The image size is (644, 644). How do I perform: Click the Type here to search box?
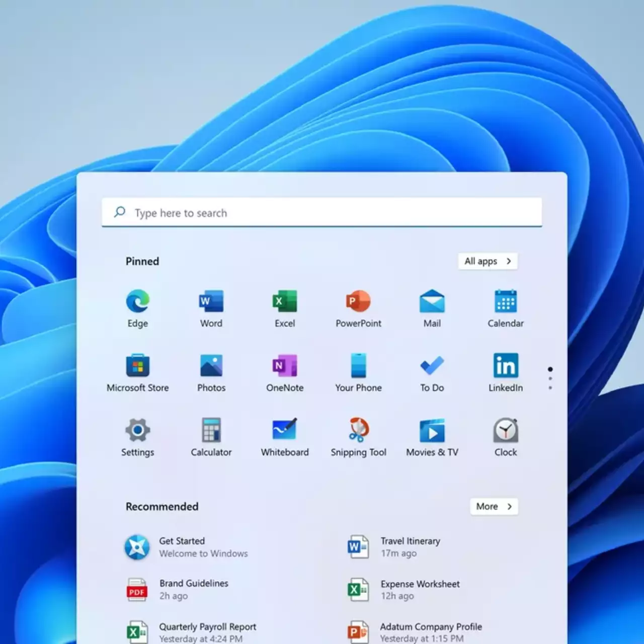tap(322, 213)
